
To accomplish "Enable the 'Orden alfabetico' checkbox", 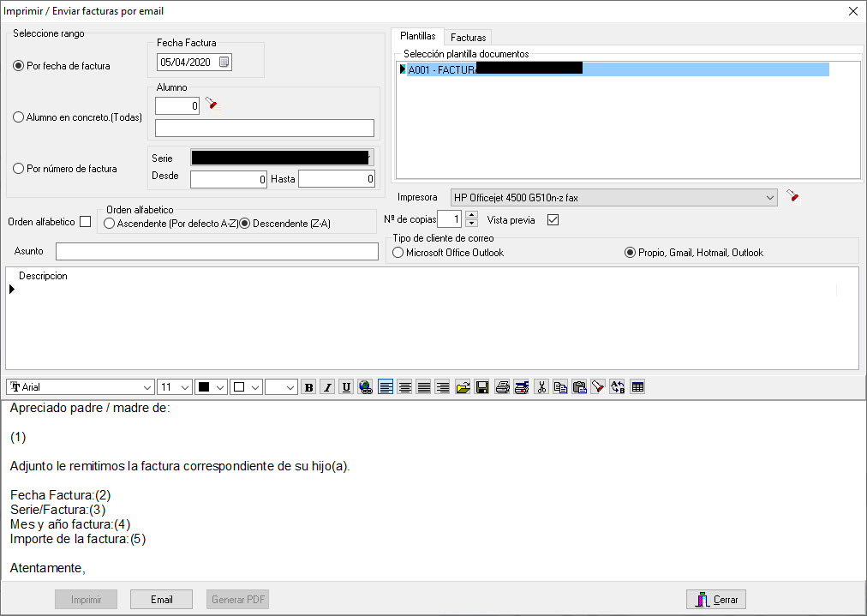I will [x=85, y=222].
